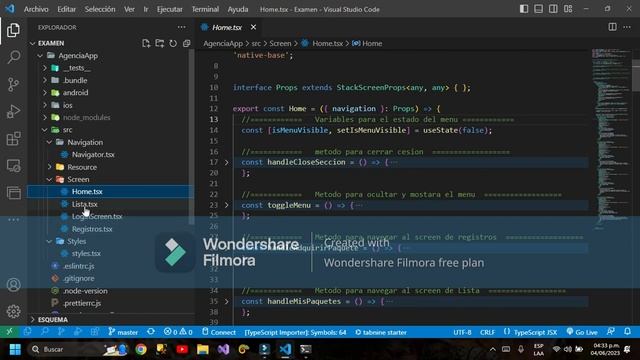Open styles.tsx file
Viewport: 640px width, 360px height.
(86, 253)
